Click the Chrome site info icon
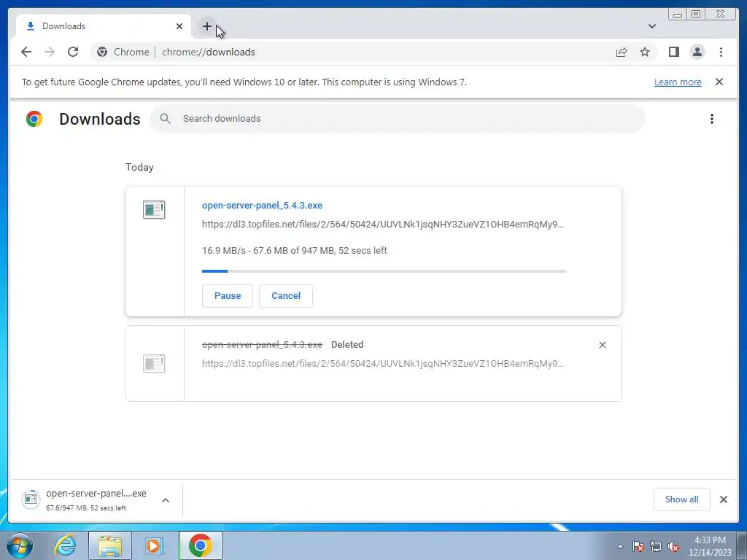 pos(102,52)
